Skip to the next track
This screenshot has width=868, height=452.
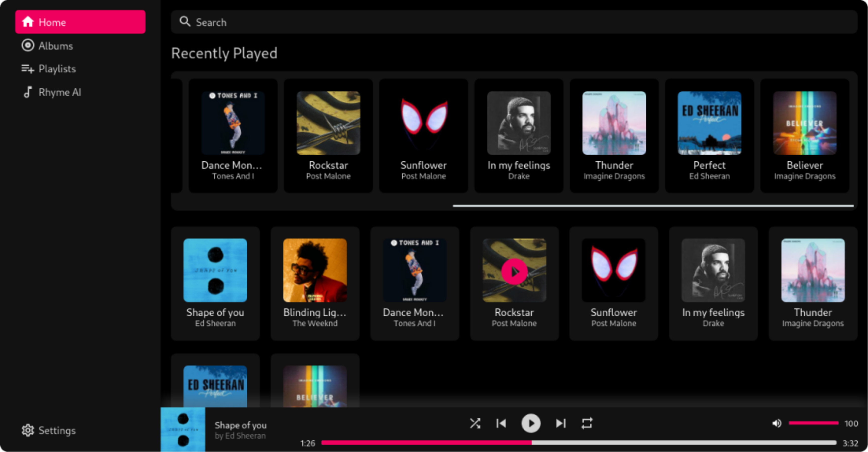click(x=561, y=423)
